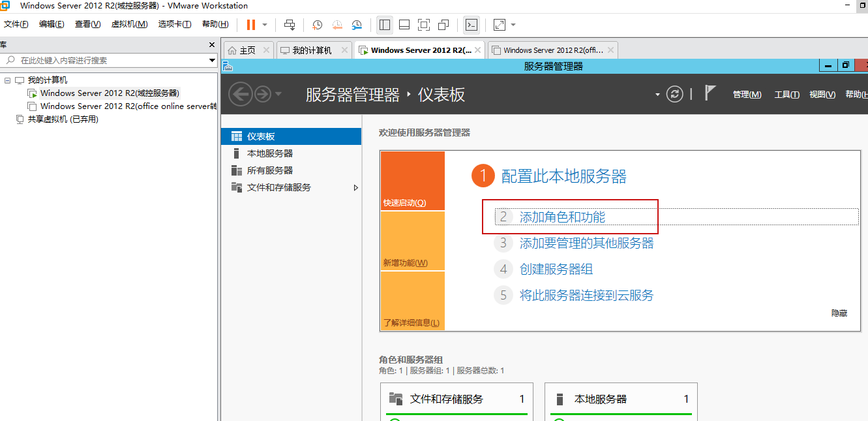Screen dimensions: 868x421
Task: Open the stretch display dropdown arrow
Action: [x=513, y=25]
